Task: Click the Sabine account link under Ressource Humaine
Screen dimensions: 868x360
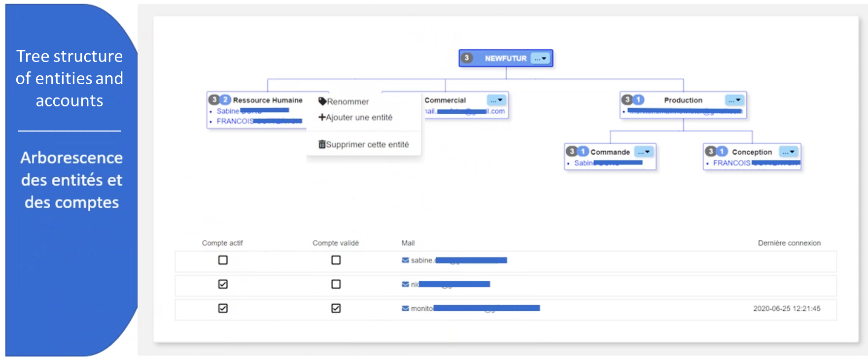Action: (228, 111)
